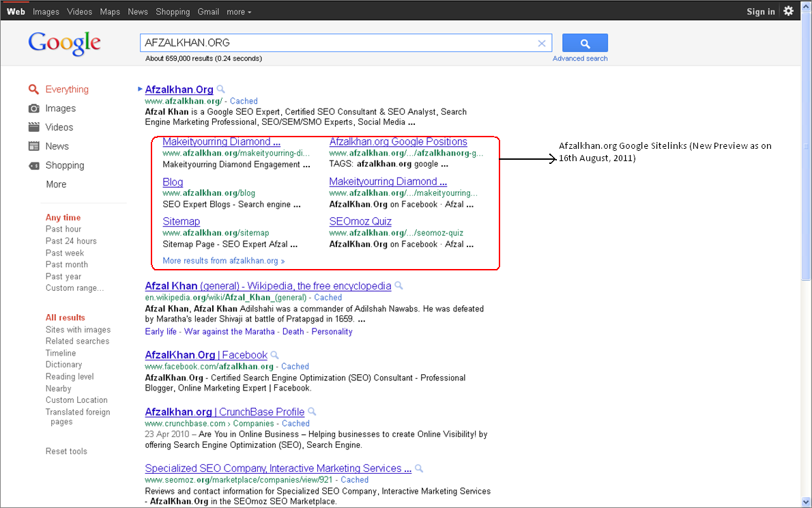Show Sites with images
This screenshot has width=812, height=508.
78,330
